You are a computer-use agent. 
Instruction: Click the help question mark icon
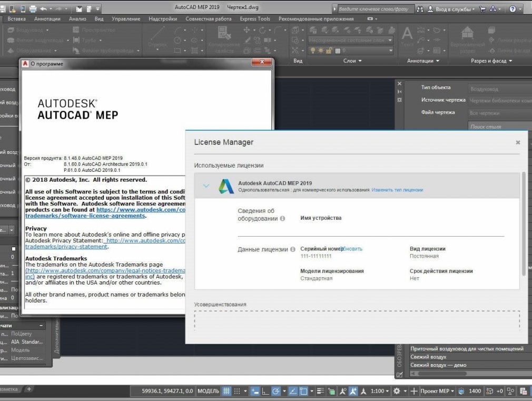click(513, 9)
